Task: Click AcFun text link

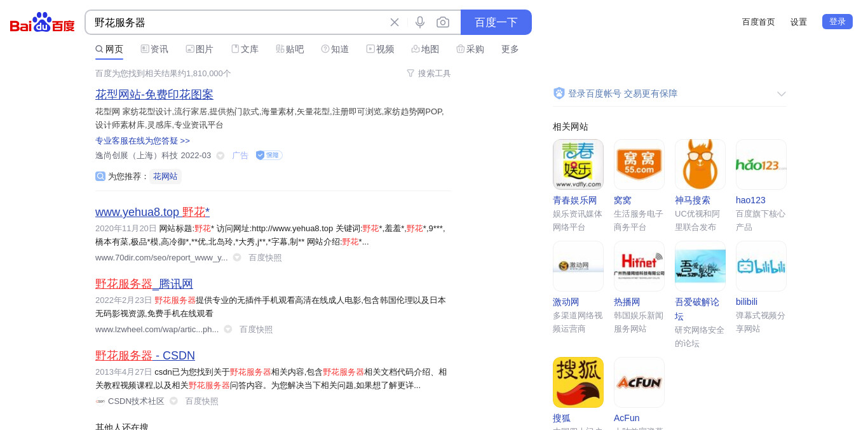Action: click(x=627, y=418)
